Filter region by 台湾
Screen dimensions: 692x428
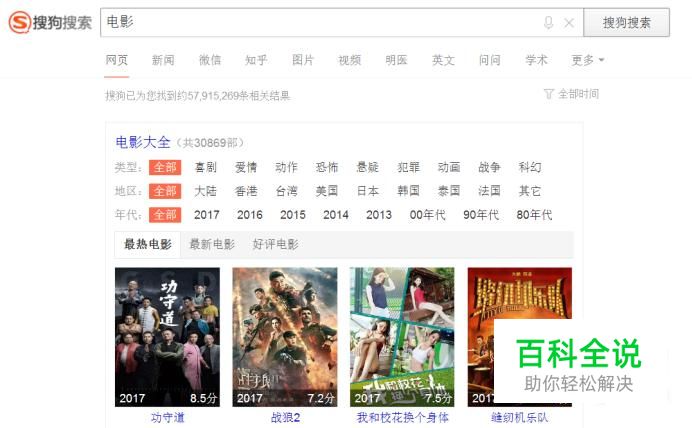click(286, 191)
